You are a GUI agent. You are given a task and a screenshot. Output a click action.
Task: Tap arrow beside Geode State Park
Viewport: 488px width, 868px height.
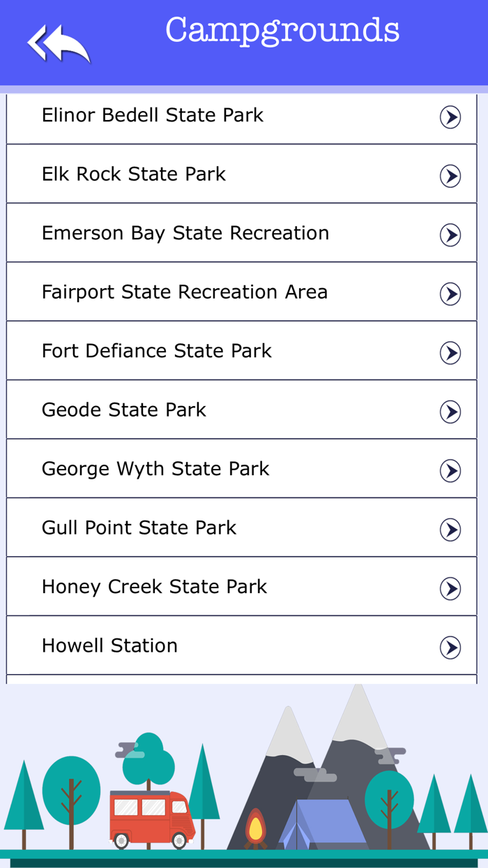coord(452,412)
